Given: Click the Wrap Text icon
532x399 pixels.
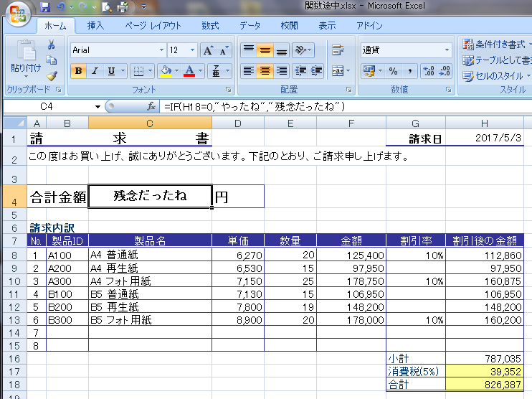Looking at the screenshot, I should pos(337,51).
